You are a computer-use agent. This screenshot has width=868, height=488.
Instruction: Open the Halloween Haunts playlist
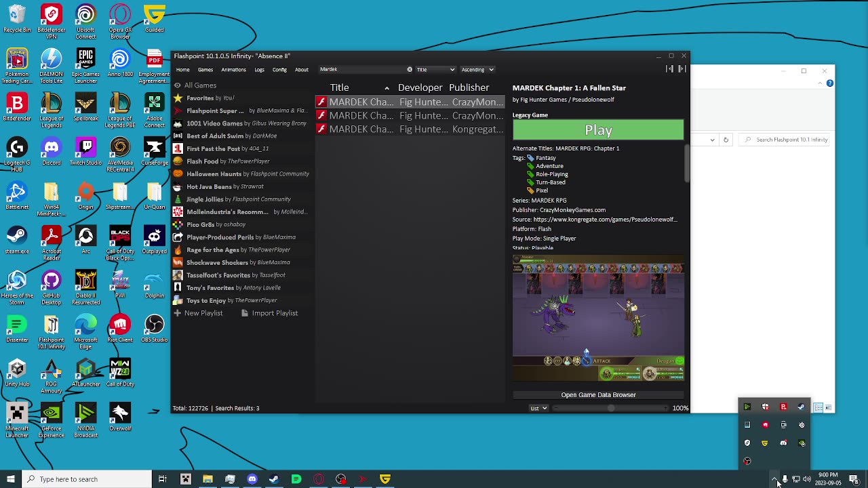(x=242, y=174)
